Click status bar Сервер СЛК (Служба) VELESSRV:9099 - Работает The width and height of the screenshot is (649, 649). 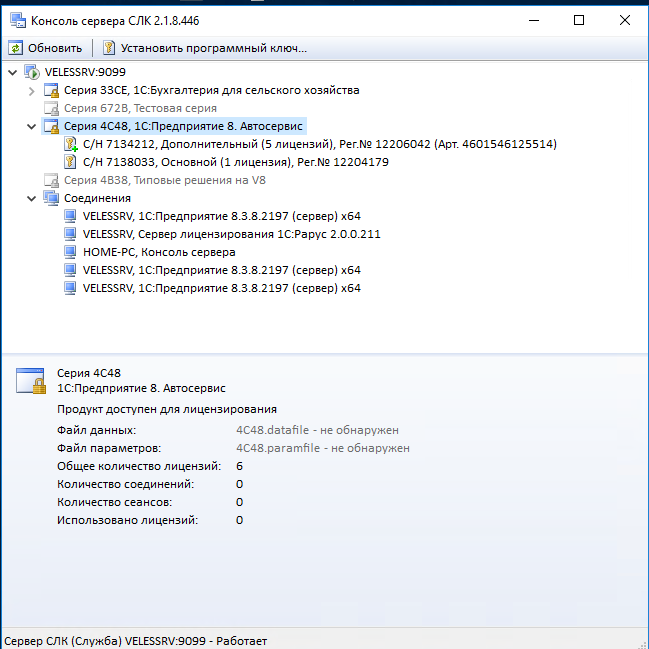coord(135,641)
